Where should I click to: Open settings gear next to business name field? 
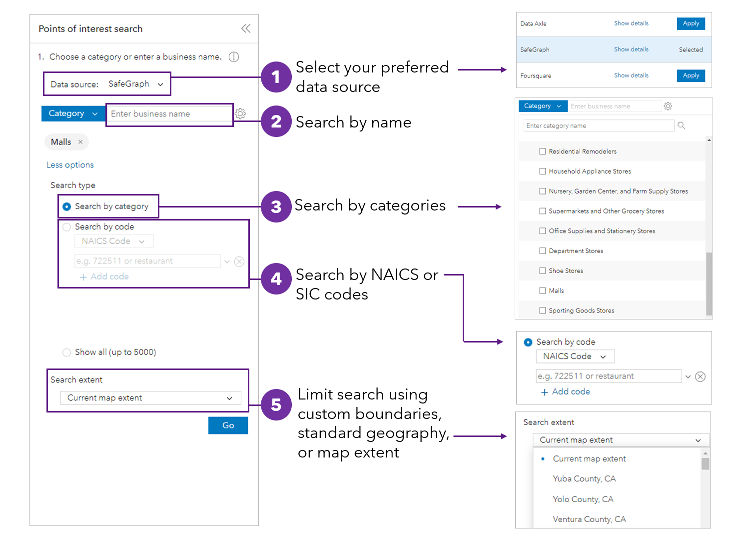coord(240,113)
